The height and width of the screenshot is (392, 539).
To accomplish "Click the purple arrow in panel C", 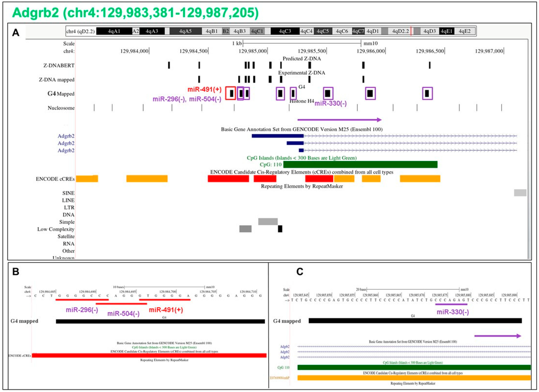I will click(x=497, y=336).
